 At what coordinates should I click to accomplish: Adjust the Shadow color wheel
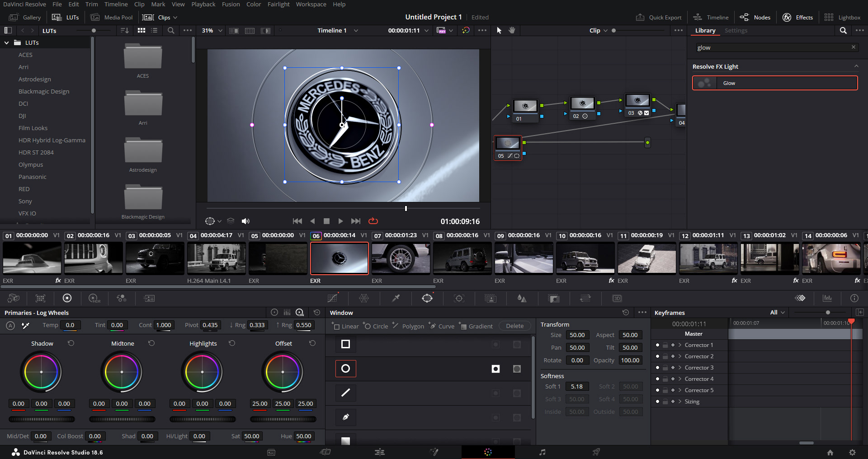[x=41, y=372]
